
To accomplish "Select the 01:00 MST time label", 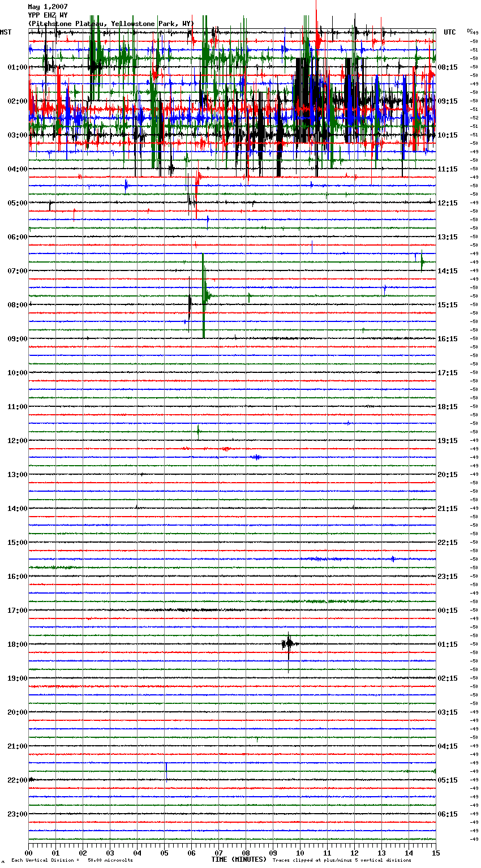I will (x=18, y=67).
